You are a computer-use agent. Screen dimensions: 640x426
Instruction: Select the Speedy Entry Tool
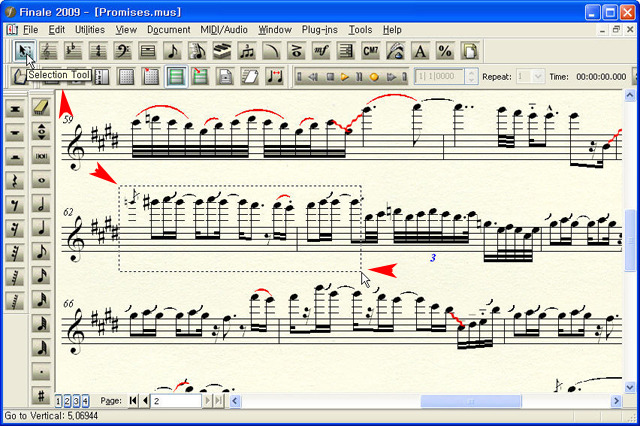tap(198, 51)
